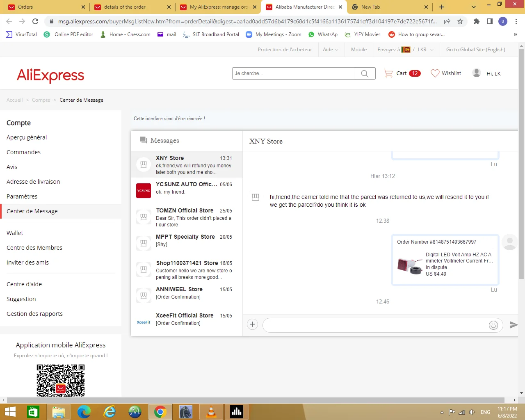Switch to 'My AliExpress: manage orders' tab
Screen dimensions: 525x420
[219, 7]
